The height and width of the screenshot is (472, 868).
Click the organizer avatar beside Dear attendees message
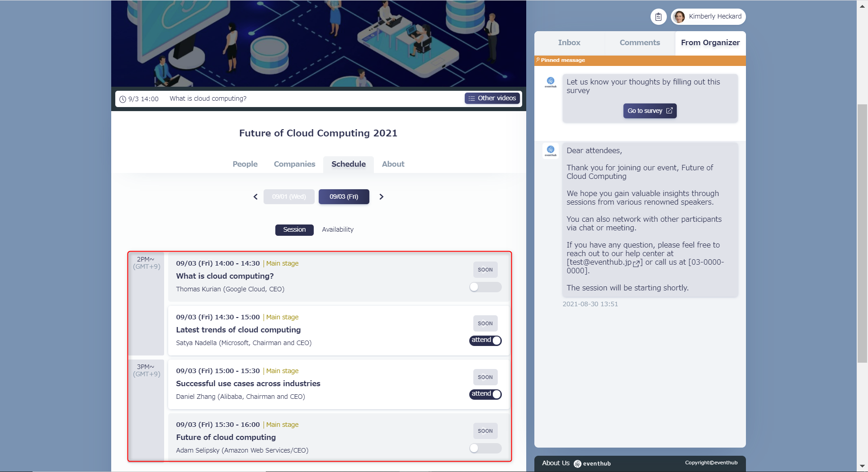pos(551,151)
